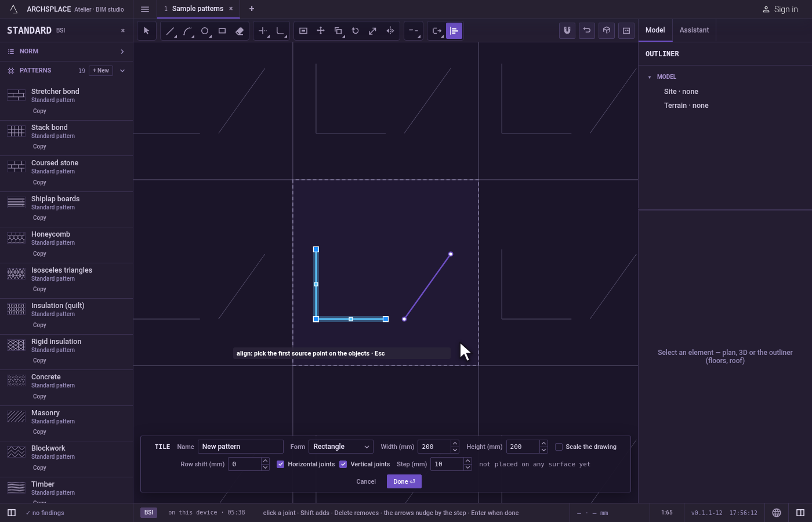Viewport: 812px width, 522px height.
Task: Collapse the MODEL tree node
Action: (x=650, y=77)
